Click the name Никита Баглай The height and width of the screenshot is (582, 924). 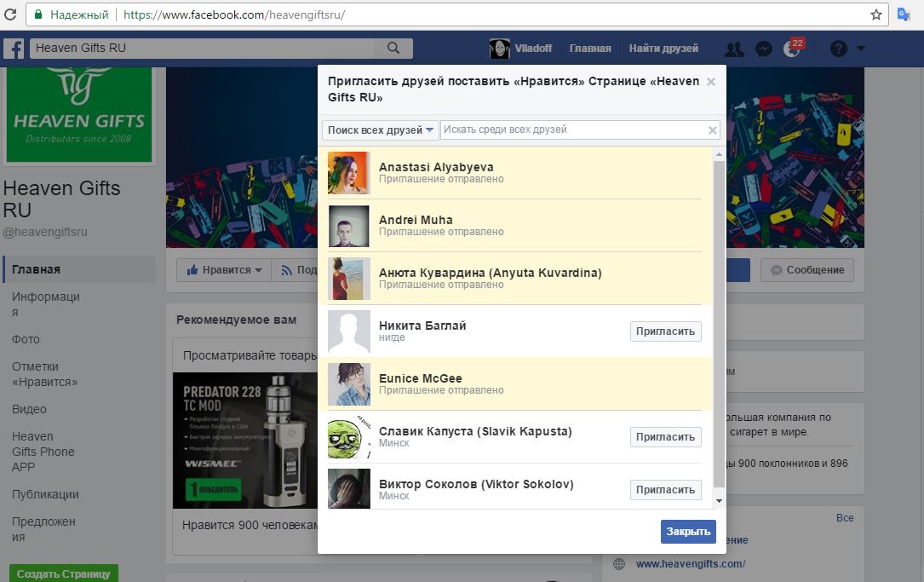(x=422, y=326)
